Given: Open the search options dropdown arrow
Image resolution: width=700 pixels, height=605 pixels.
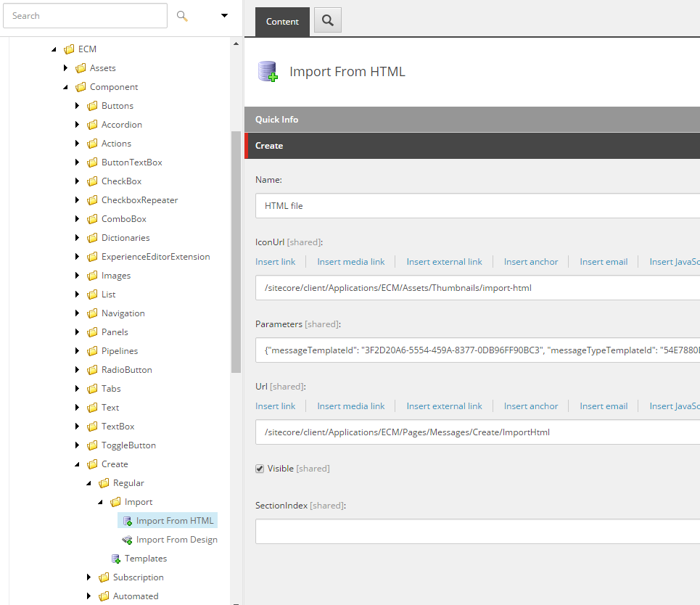Looking at the screenshot, I should click(225, 16).
